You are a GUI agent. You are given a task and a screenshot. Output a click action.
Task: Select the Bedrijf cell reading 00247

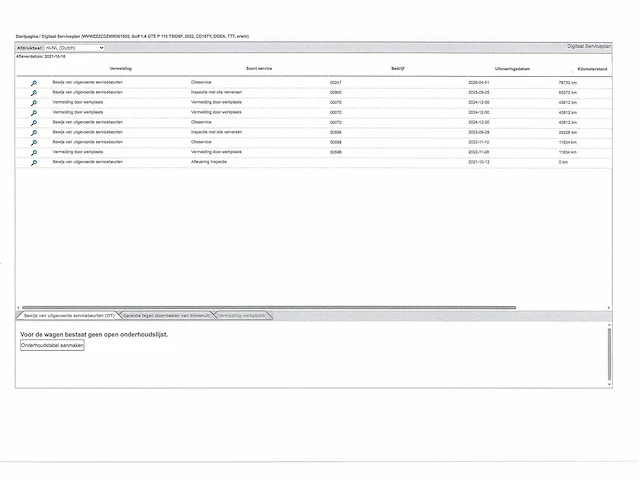point(336,82)
